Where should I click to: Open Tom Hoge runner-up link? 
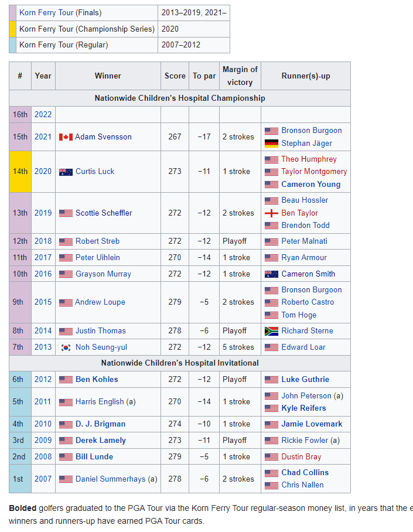(x=299, y=315)
